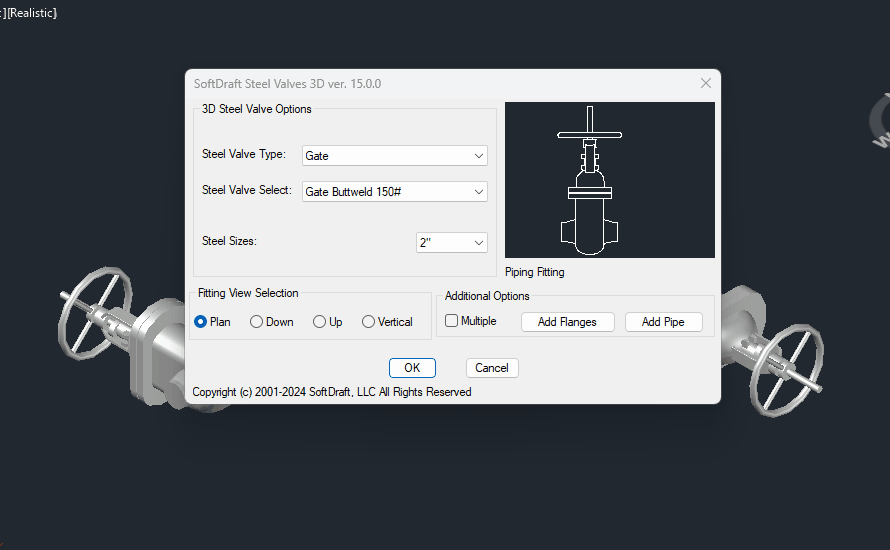Click the 3D Steel Valve Options heading
This screenshot has width=890, height=550.
coord(257,109)
